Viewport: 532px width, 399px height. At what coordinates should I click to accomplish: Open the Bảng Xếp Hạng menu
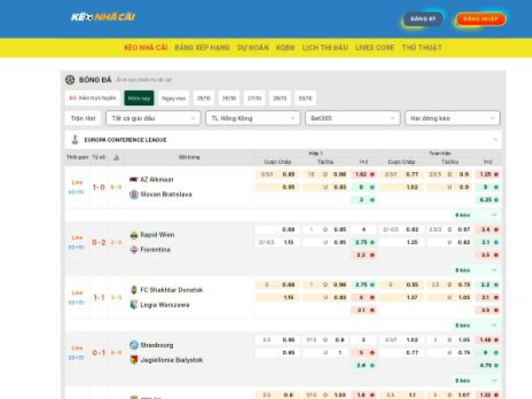click(x=202, y=47)
